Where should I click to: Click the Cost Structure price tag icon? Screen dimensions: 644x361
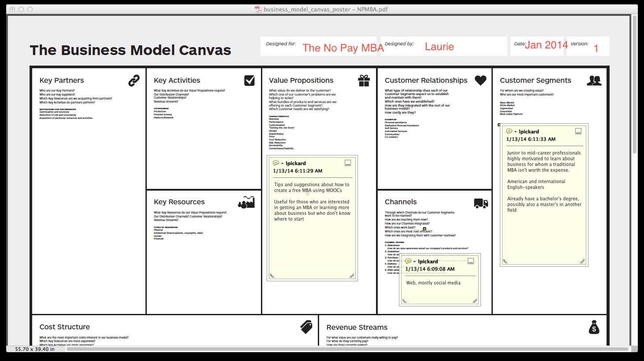click(x=306, y=327)
